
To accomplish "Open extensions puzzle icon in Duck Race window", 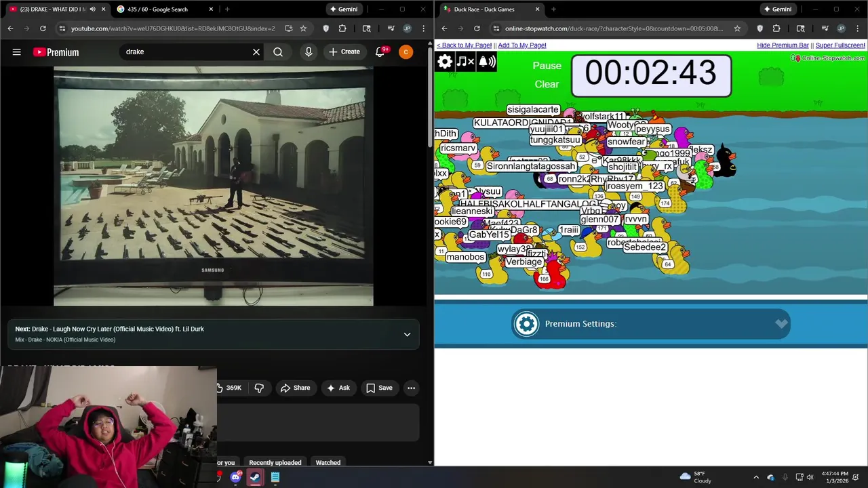I will pyautogui.click(x=776, y=28).
